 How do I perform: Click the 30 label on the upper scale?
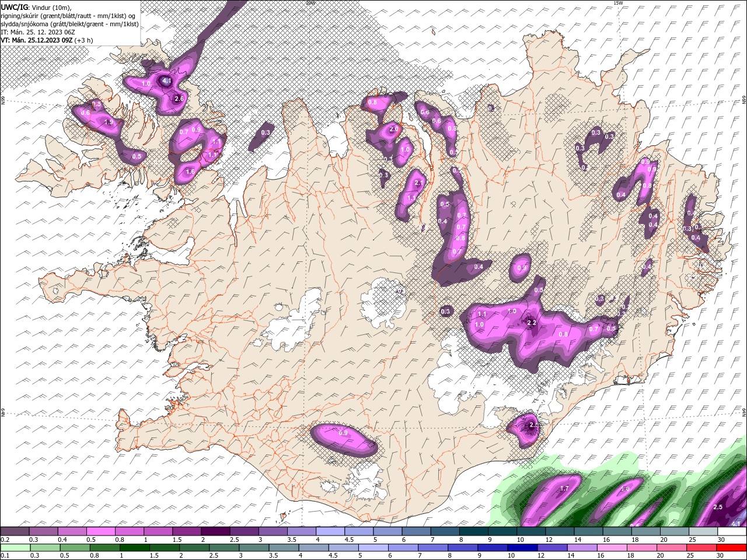click(721, 540)
